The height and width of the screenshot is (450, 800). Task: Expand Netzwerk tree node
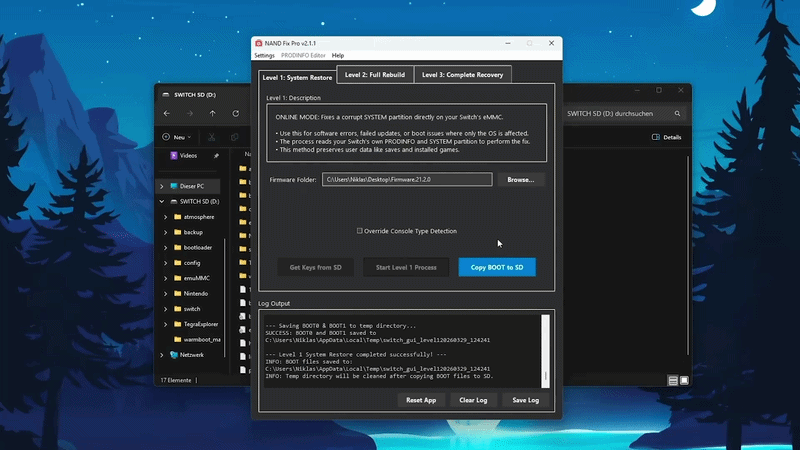[162, 355]
